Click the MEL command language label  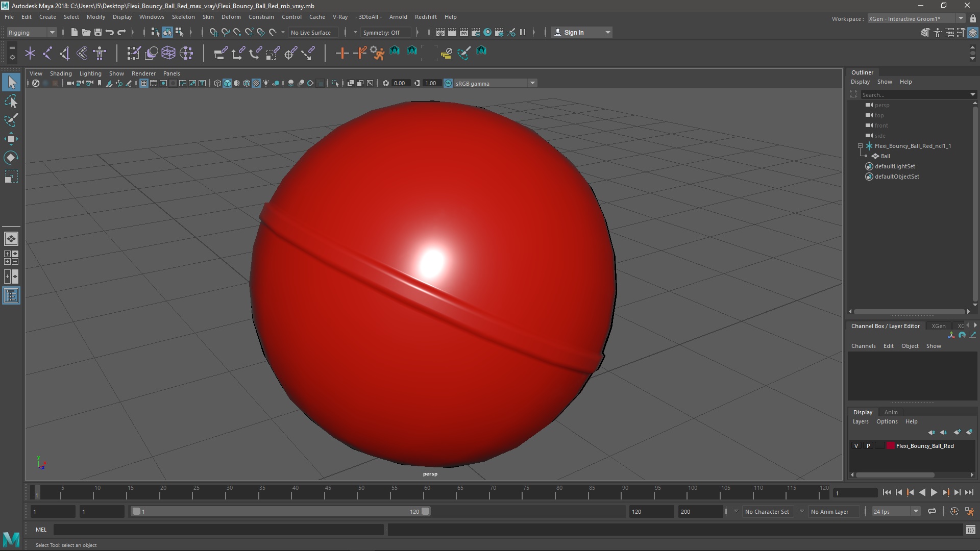pyautogui.click(x=41, y=530)
